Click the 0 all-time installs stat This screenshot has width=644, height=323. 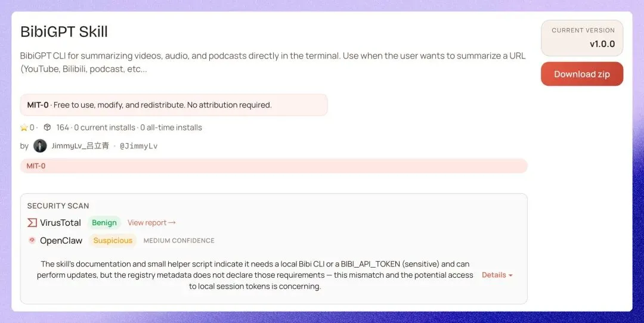point(171,128)
